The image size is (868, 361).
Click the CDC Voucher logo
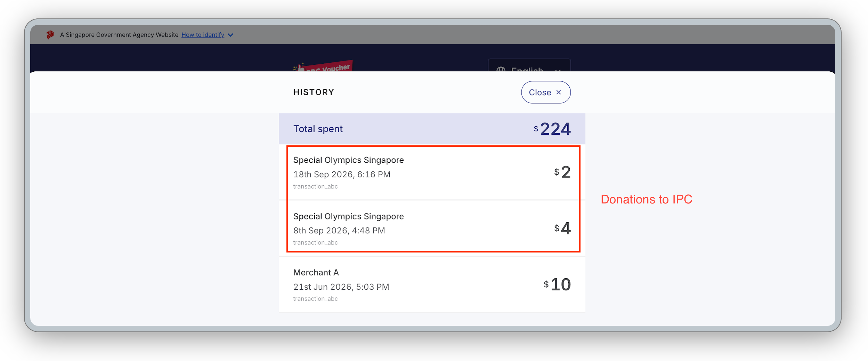[x=323, y=66]
